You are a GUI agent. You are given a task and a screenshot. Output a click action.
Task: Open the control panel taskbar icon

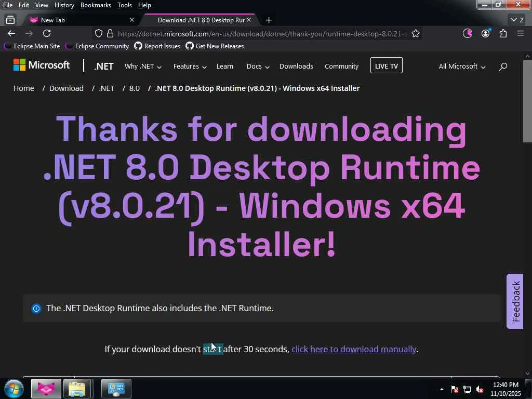(116, 389)
